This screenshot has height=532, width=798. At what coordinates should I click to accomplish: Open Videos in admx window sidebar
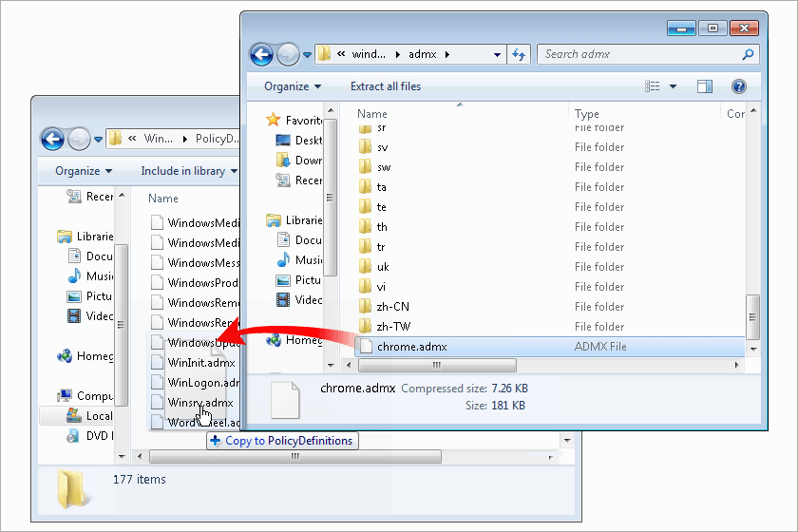coord(299,300)
